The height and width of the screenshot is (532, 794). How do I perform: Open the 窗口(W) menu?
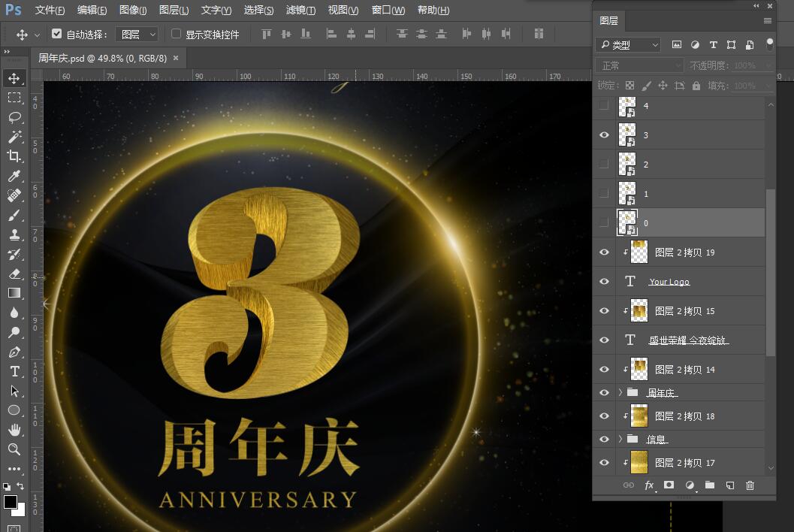pos(388,10)
